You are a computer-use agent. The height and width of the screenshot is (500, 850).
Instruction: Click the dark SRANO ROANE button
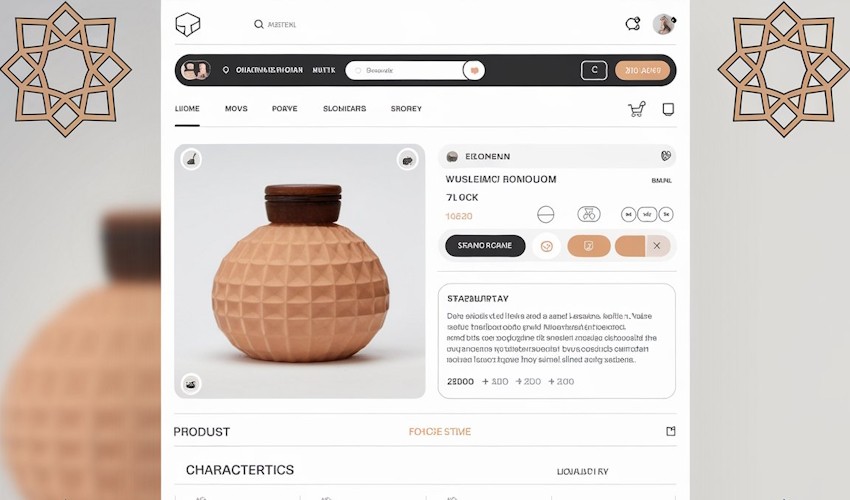point(485,246)
